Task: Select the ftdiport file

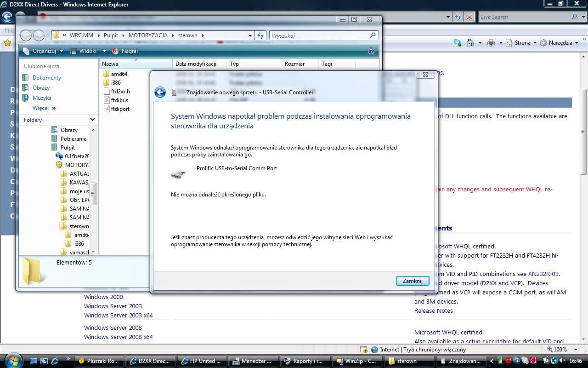Action: coord(116,109)
